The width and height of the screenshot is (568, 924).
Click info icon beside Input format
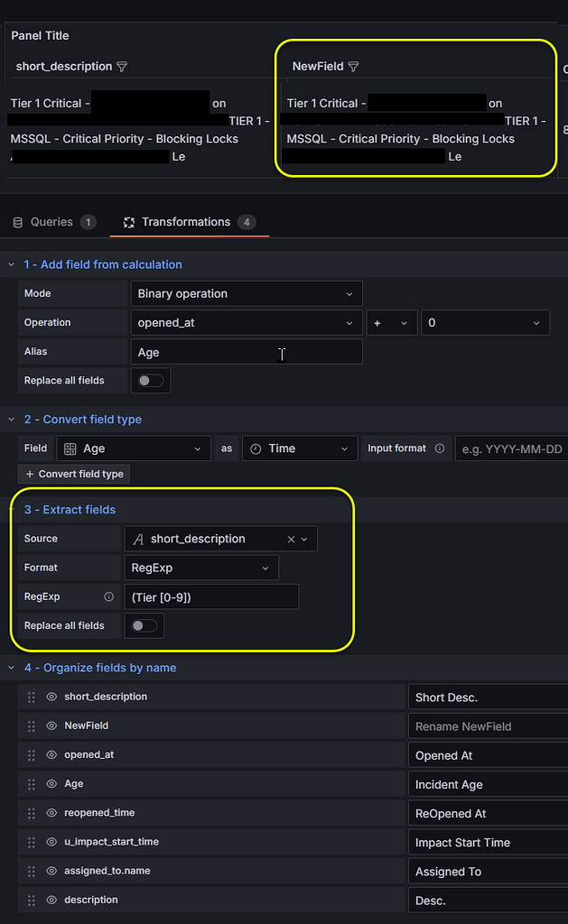(x=440, y=448)
